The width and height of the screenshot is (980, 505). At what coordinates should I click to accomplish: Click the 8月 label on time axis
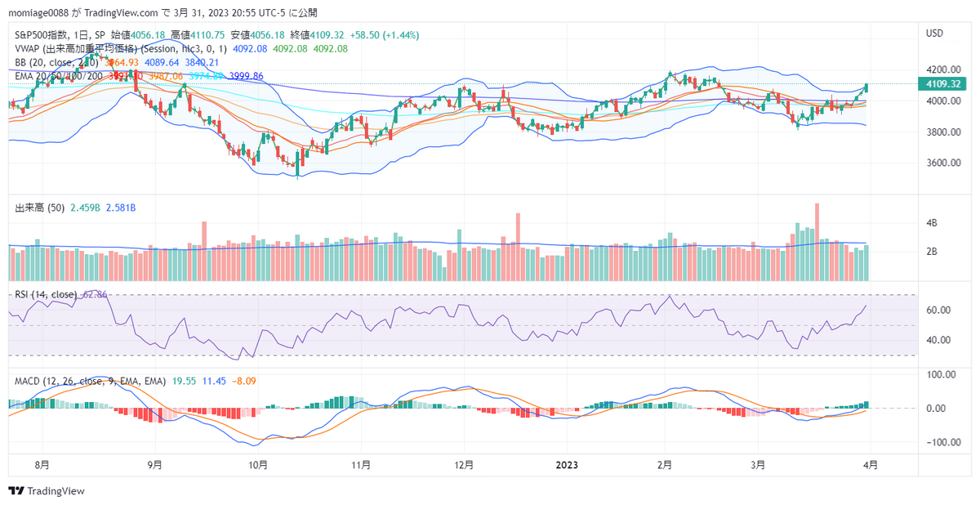pos(42,464)
